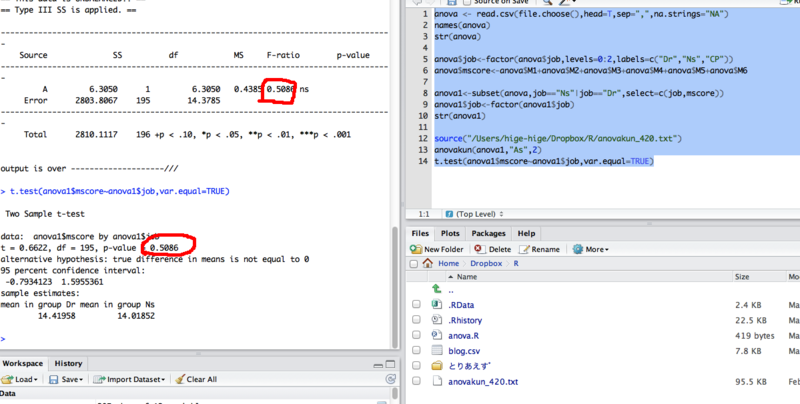Image resolution: width=800 pixels, height=404 pixels.
Task: Click the Clear All button
Action: [x=196, y=380]
